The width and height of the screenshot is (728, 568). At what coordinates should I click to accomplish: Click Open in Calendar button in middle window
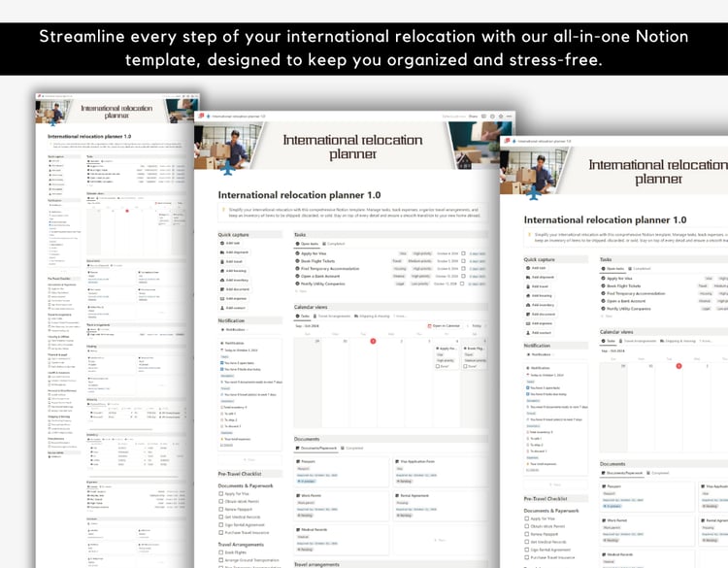click(444, 326)
